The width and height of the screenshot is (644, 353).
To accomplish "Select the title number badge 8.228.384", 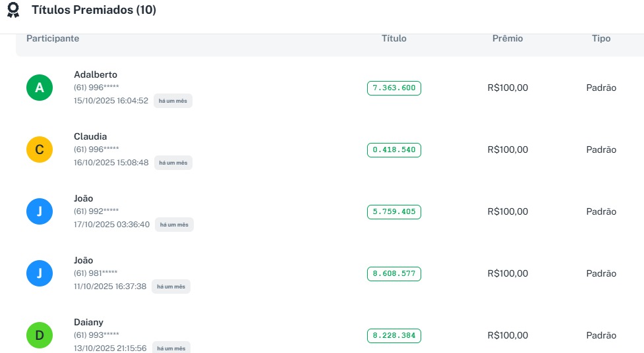I will [394, 335].
